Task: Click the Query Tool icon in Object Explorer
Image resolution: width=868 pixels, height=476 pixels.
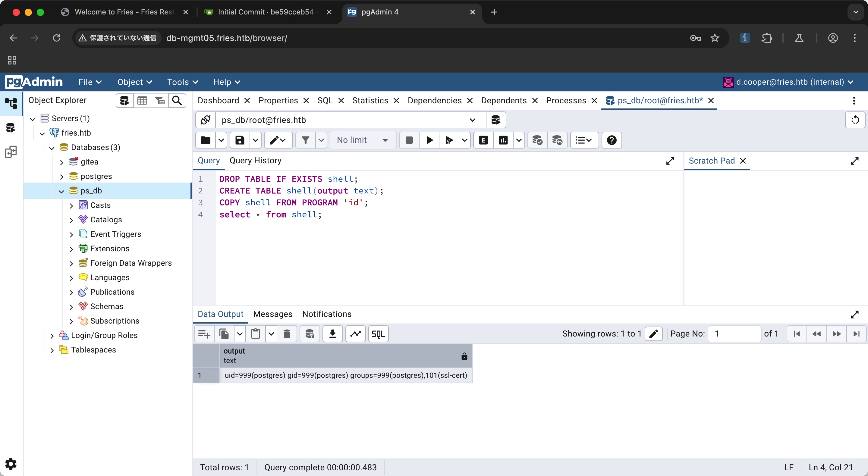Action: pyautogui.click(x=125, y=100)
